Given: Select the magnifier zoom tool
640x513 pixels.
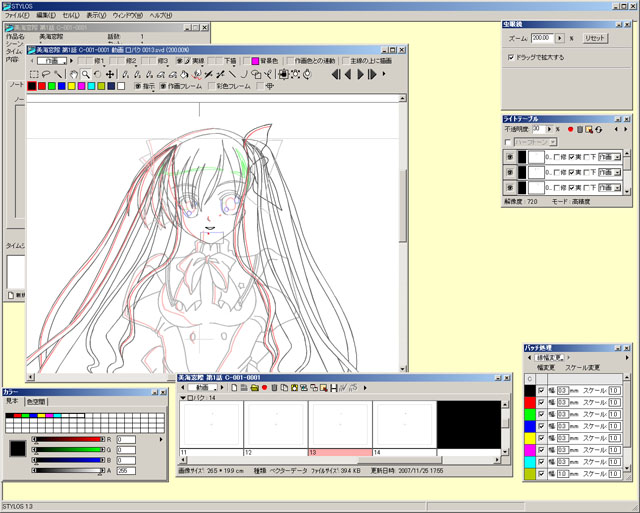Looking at the screenshot, I should click(85, 74).
